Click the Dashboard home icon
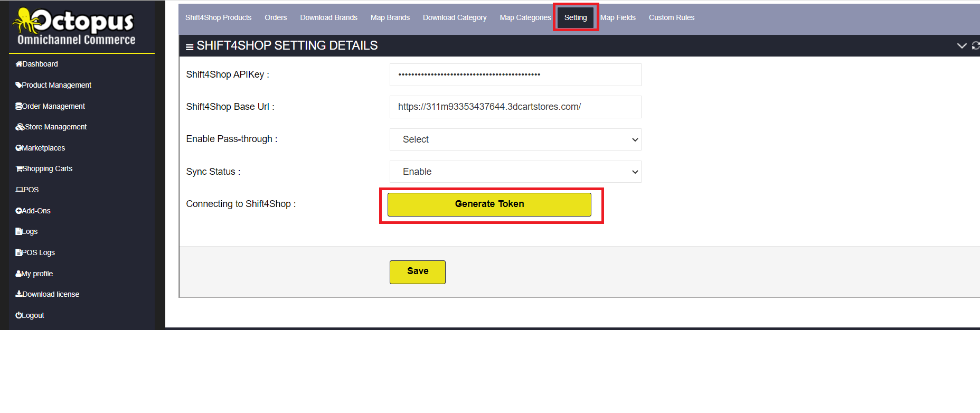This screenshot has height=413, width=980. (x=18, y=64)
